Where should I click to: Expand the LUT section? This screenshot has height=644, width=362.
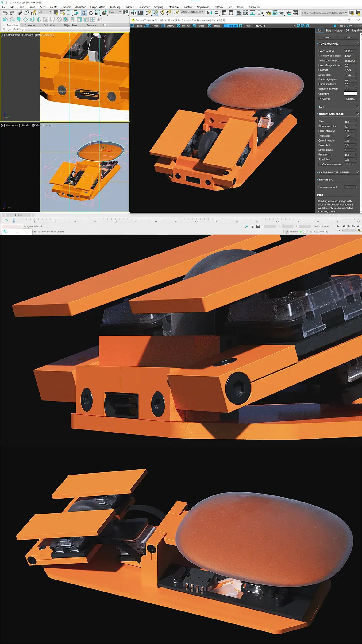pyautogui.click(x=317, y=107)
